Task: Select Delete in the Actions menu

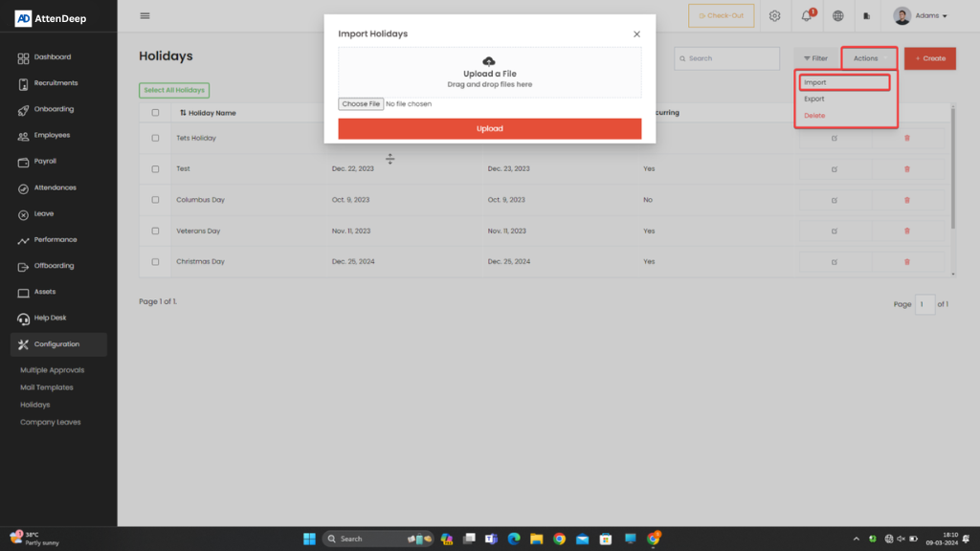Action: [x=814, y=116]
